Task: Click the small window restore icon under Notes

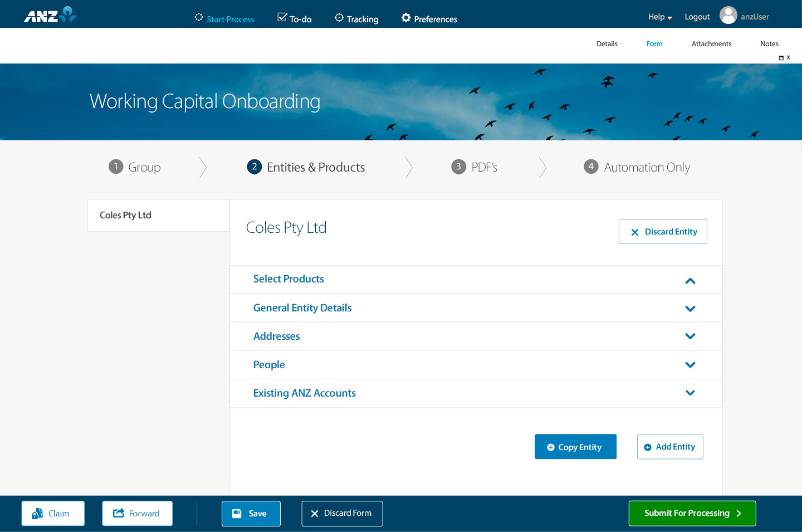Action: [x=781, y=58]
